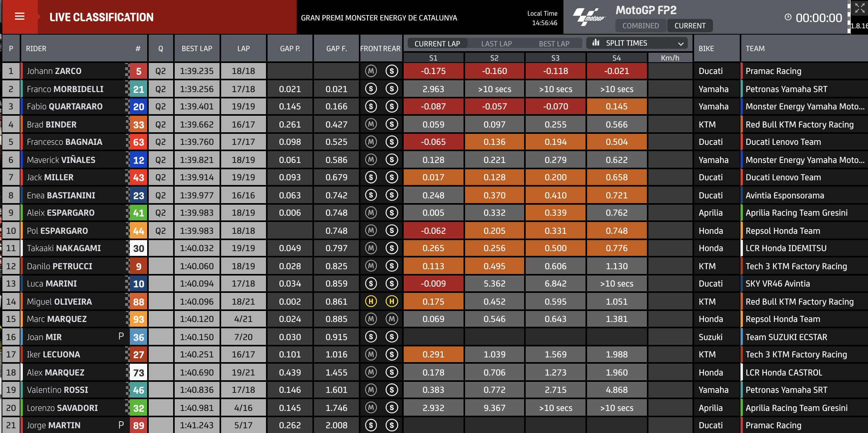Select the CURRENT session toggle

click(x=690, y=26)
